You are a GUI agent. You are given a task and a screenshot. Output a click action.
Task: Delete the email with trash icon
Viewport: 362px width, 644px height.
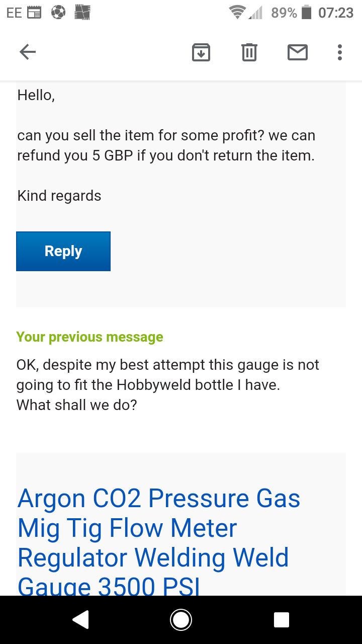click(249, 52)
